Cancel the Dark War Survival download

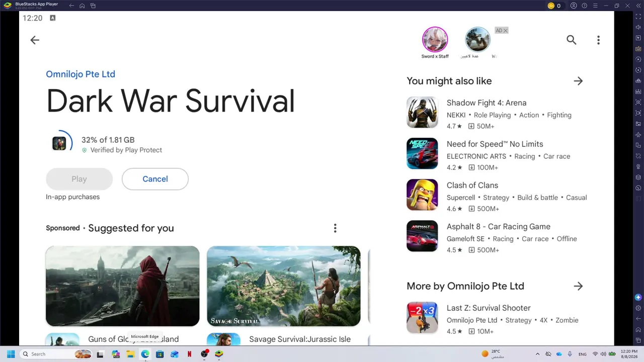(155, 179)
